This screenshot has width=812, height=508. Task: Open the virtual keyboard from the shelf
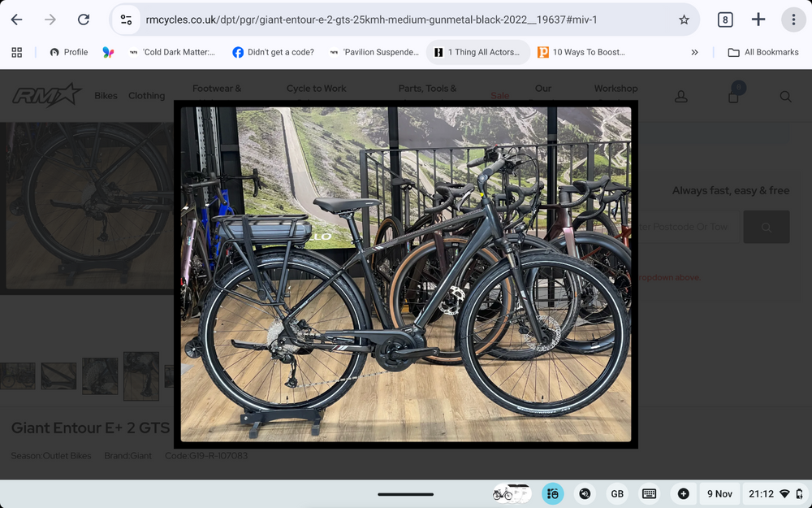[649, 493]
